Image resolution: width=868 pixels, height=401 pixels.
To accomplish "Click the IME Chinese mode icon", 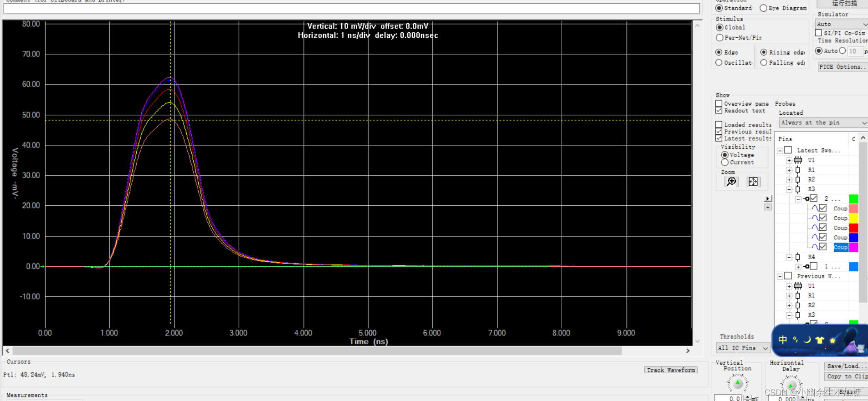I will click(783, 340).
